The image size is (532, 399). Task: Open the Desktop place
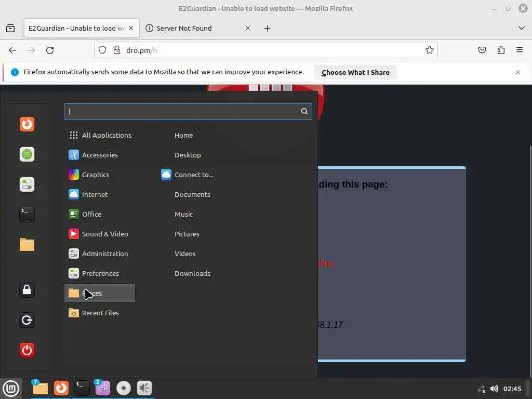pos(188,155)
